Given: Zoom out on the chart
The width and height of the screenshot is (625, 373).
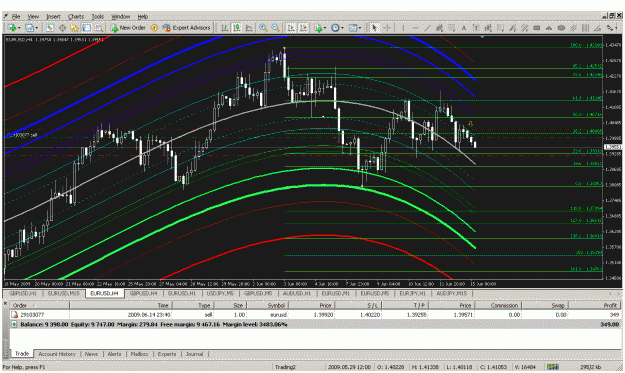Looking at the screenshot, I should click(x=275, y=27).
